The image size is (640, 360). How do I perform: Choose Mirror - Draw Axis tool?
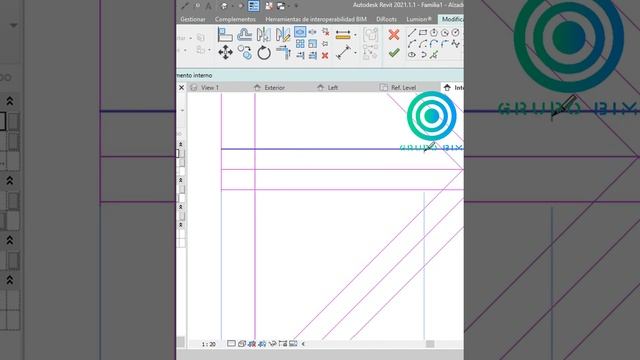pyautogui.click(x=283, y=35)
